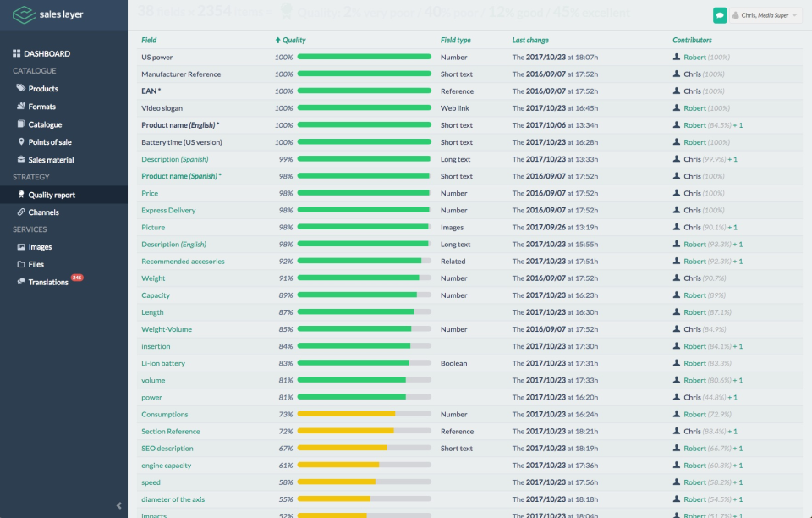The image size is (812, 518).
Task: Click the Robert contributor in Capacity row
Action: tap(694, 295)
